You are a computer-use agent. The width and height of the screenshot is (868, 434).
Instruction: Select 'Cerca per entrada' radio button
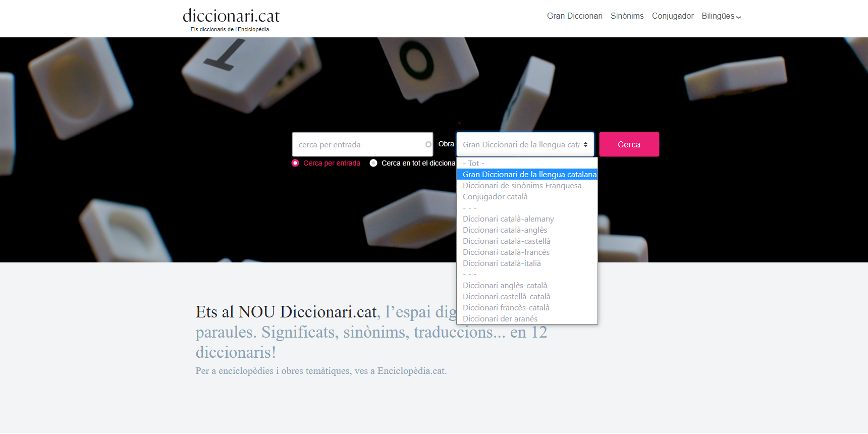click(295, 163)
